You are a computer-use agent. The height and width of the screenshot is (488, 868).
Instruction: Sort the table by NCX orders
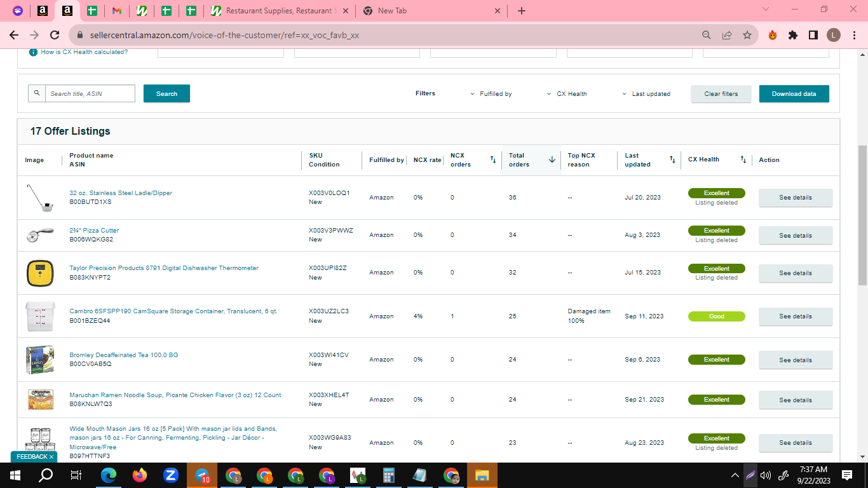[493, 159]
